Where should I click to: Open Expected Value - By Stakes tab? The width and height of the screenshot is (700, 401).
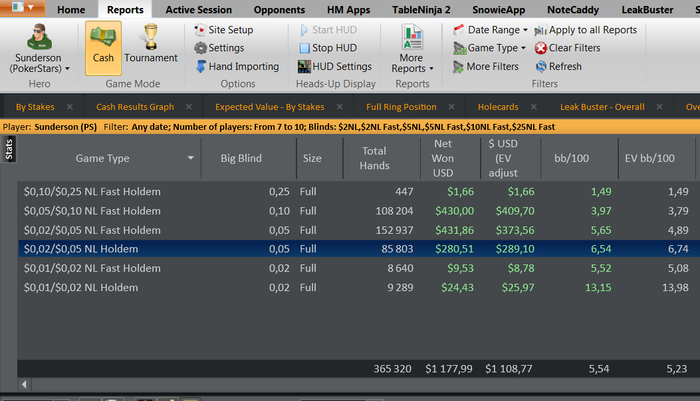click(x=270, y=107)
